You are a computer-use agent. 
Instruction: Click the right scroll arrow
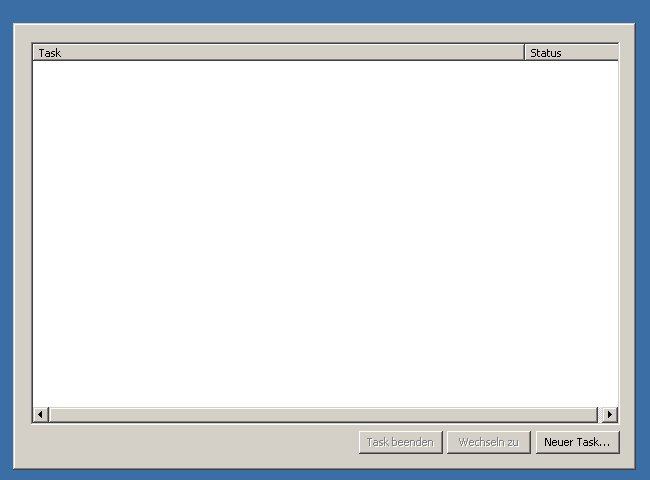coord(609,414)
